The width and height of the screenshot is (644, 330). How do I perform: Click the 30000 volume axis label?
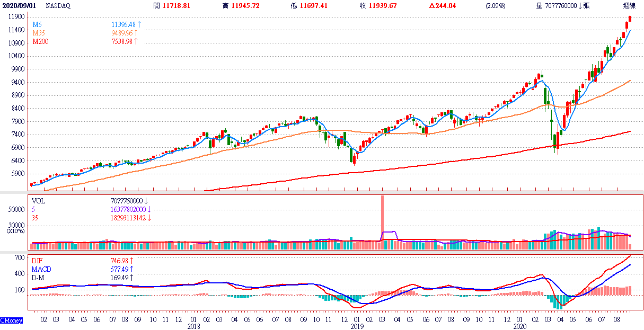(17, 225)
